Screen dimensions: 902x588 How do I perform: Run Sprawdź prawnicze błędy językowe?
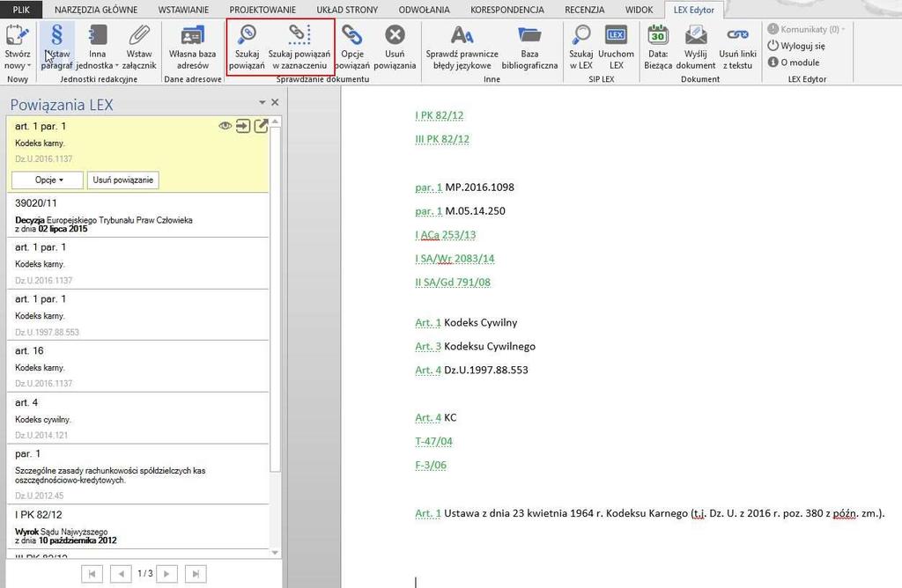coord(462,48)
